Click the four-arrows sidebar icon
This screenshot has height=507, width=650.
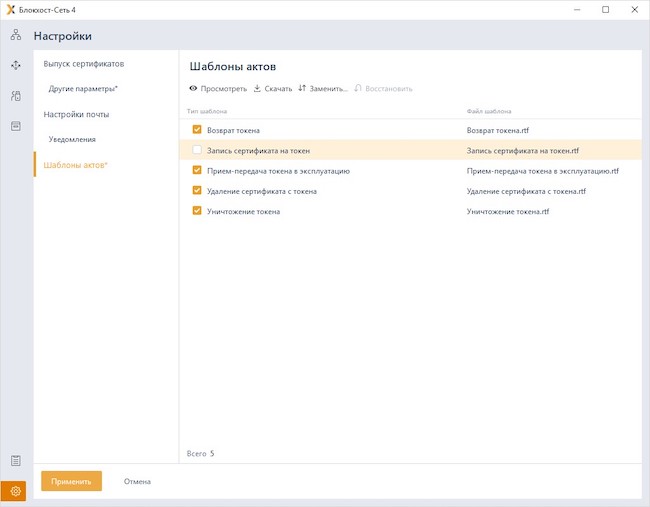coord(16,65)
